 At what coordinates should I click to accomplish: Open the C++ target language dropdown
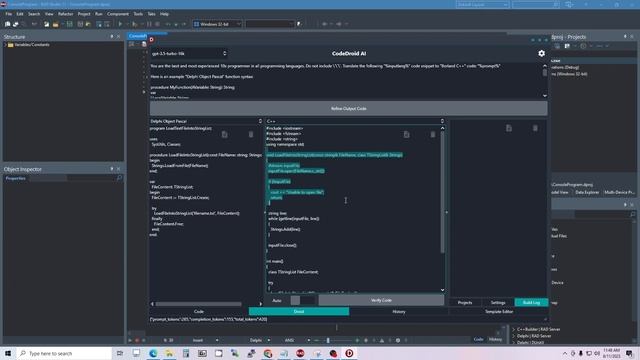point(355,121)
